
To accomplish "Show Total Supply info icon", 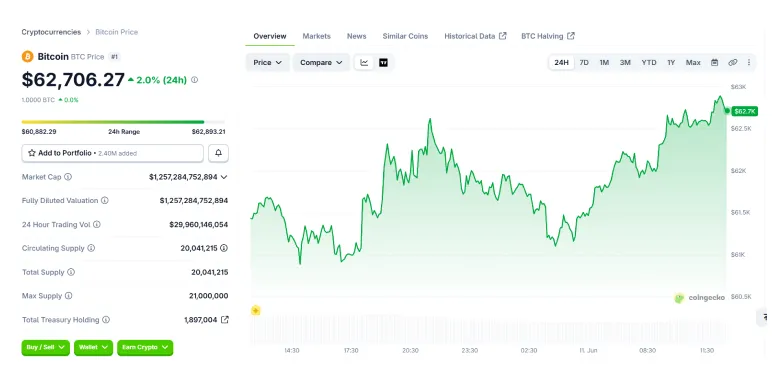I will point(71,272).
